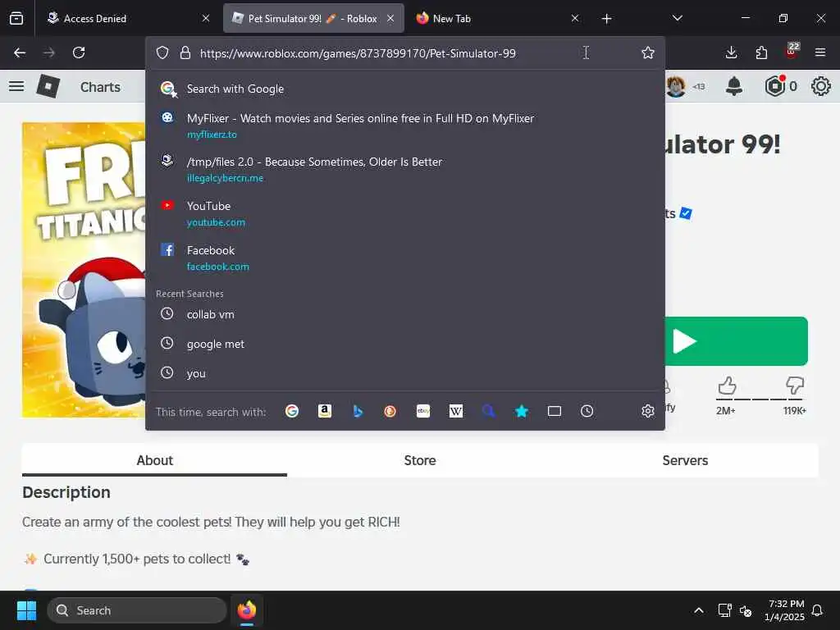Like the game with thumbs up

pyautogui.click(x=727, y=386)
